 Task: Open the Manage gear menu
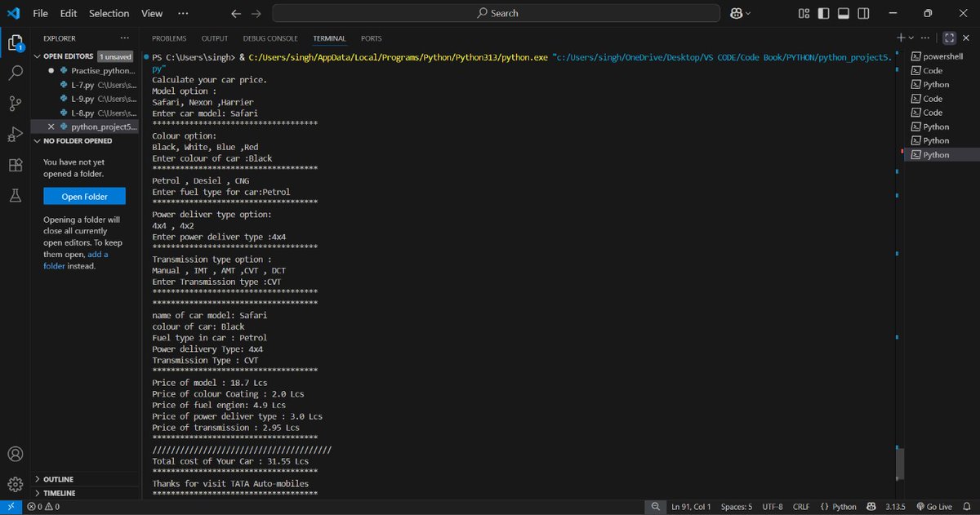[x=15, y=484]
